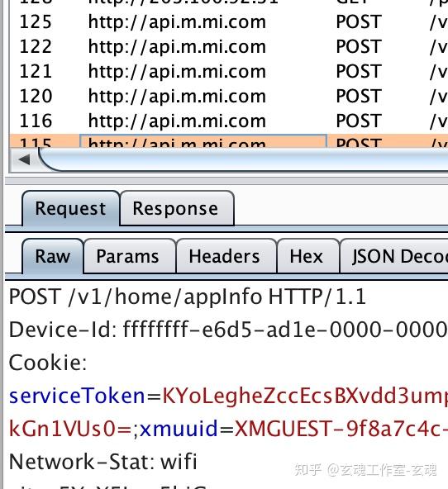This screenshot has height=489, width=448.
Task: Select history row number 125
Action: coord(229,21)
